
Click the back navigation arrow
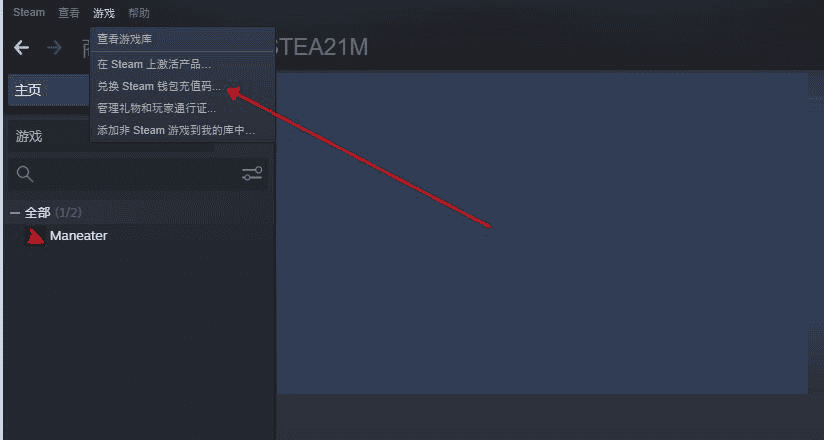(x=21, y=48)
